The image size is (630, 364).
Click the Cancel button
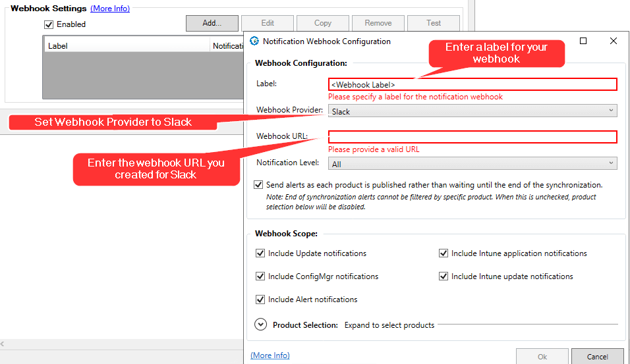tap(598, 356)
